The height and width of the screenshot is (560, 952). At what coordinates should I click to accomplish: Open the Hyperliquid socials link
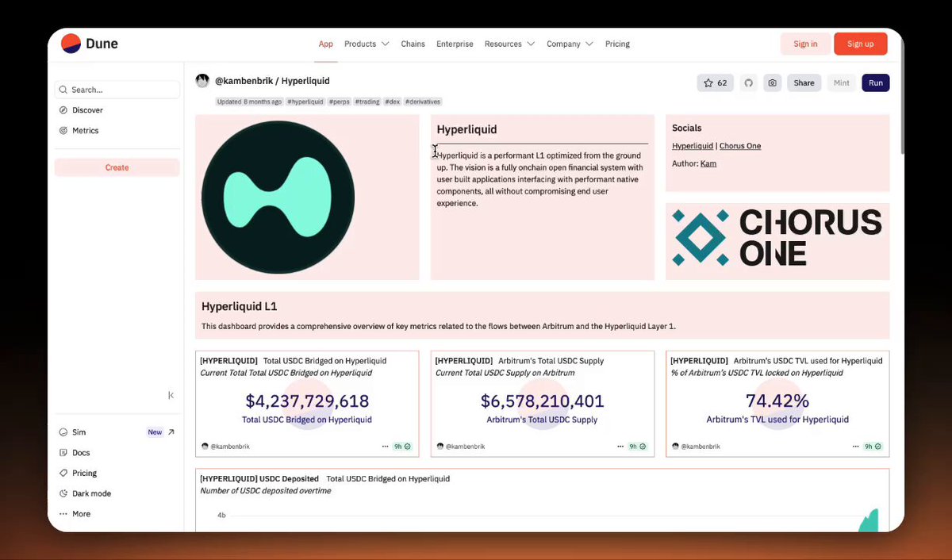coord(693,146)
